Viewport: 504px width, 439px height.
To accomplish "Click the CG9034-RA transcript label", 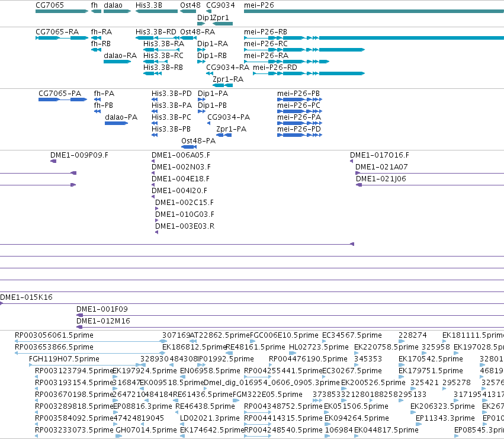I will [x=227, y=68].
